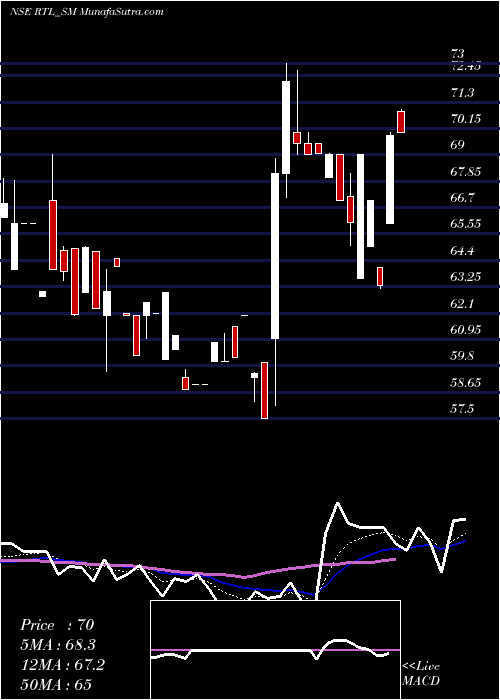
Task: Click the '63.25' price axis label
Action: [466, 277]
